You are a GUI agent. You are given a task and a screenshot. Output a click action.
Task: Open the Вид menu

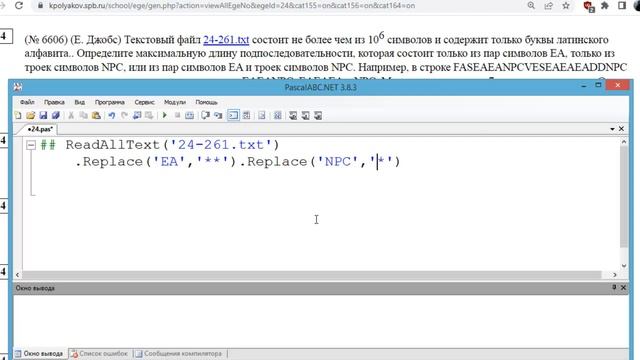pyautogui.click(x=80, y=102)
